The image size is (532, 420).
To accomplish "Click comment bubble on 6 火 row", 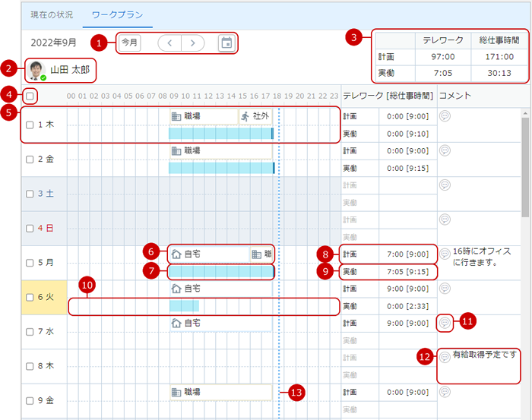I will (445, 288).
